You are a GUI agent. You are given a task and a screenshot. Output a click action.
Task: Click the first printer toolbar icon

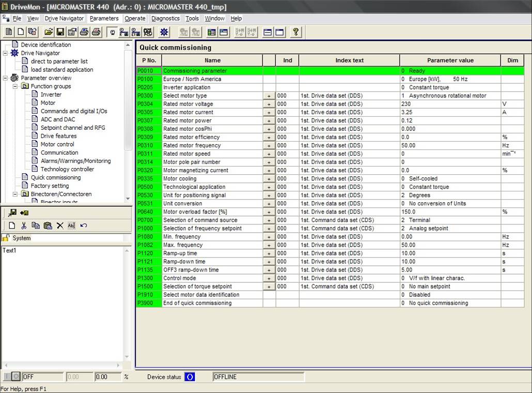click(84, 32)
